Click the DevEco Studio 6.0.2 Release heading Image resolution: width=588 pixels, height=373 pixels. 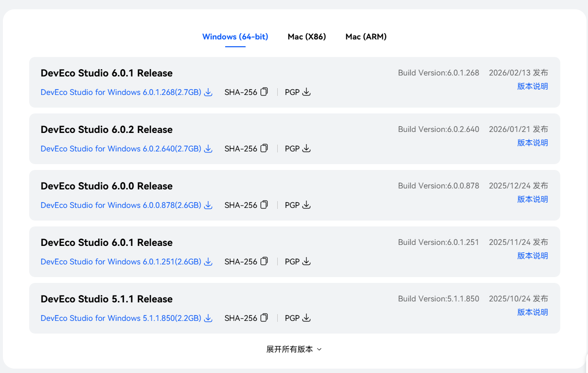point(107,130)
